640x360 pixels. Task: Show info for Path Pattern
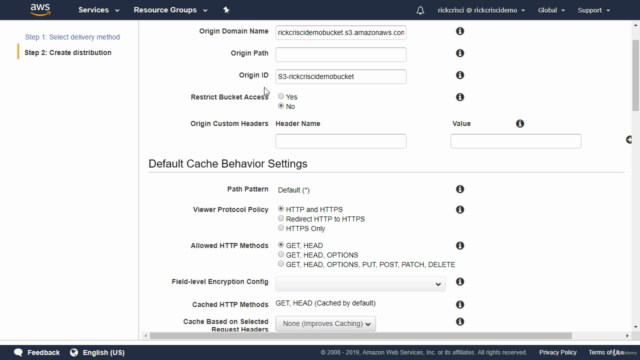[x=460, y=189]
